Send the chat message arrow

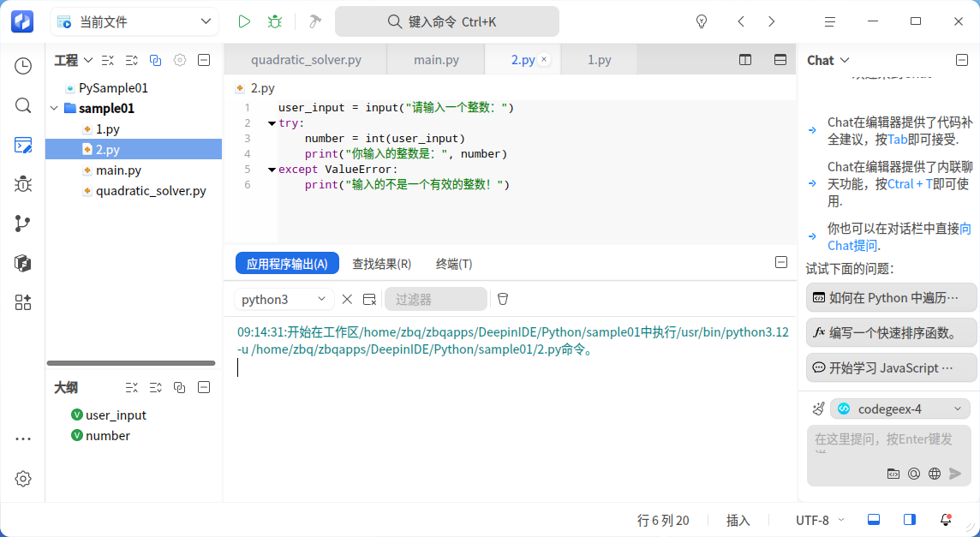click(955, 474)
